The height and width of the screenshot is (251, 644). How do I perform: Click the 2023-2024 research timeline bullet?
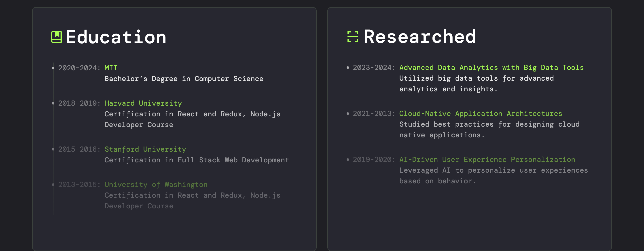tap(347, 67)
